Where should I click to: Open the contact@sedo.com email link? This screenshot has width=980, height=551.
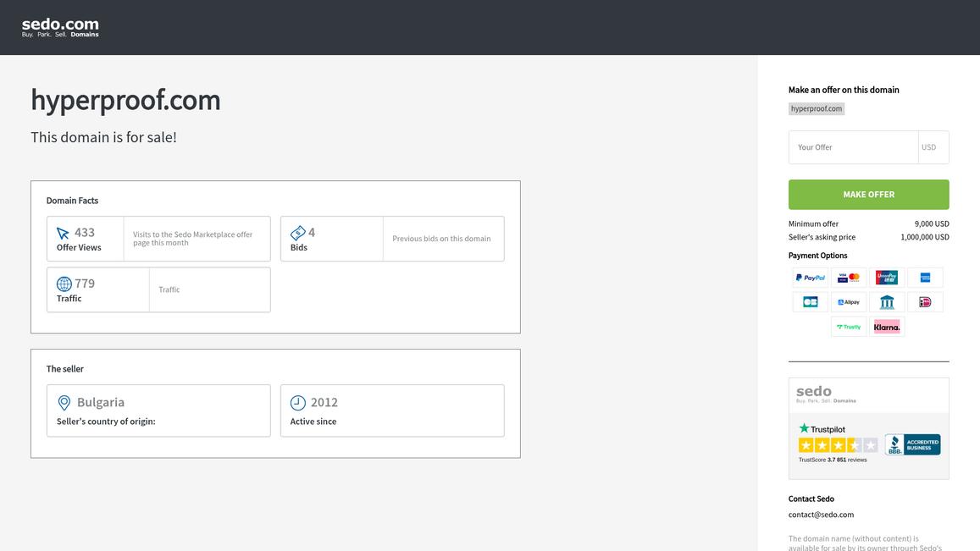tap(821, 515)
